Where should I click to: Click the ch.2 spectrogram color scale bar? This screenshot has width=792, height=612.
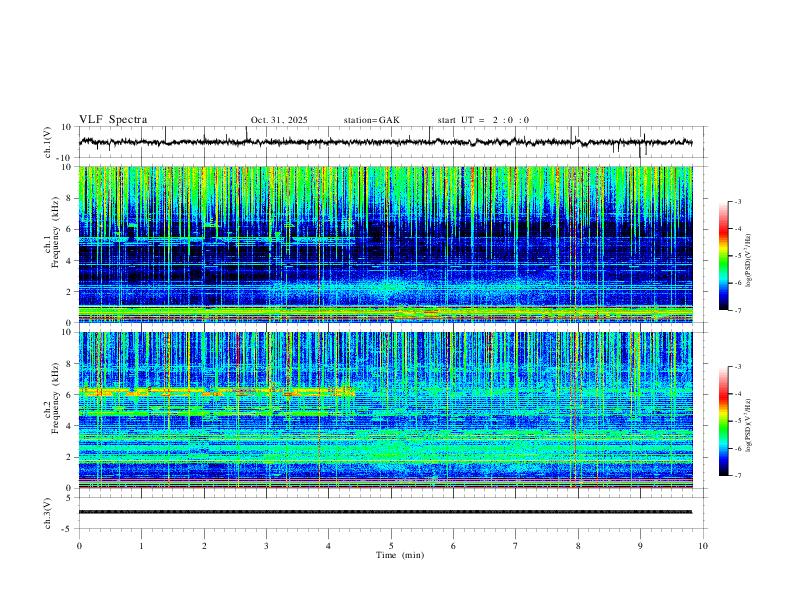point(723,421)
